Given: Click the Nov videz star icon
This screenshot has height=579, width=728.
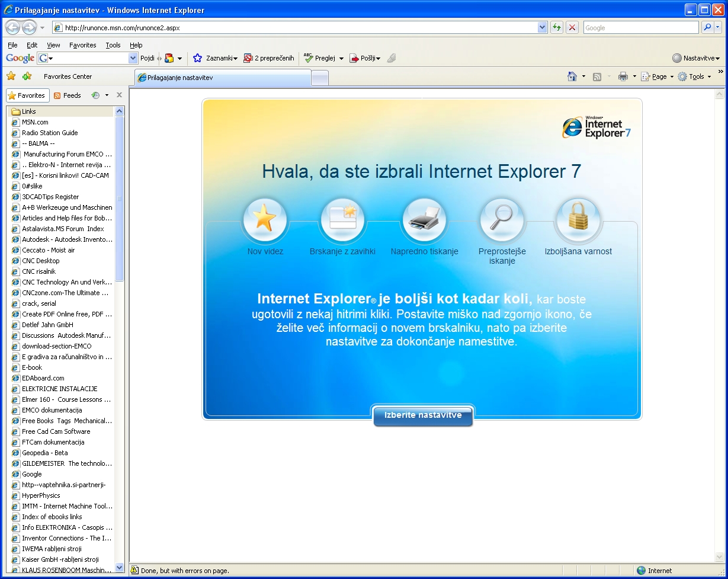Looking at the screenshot, I should pos(265,220).
